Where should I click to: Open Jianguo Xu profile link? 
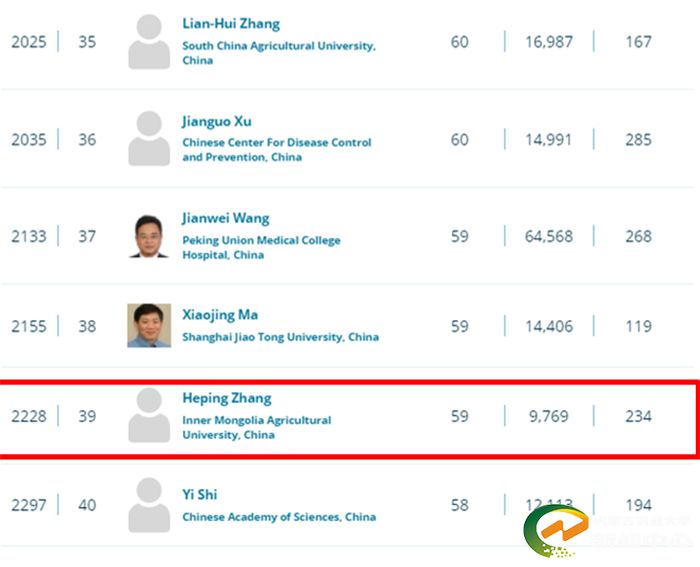[217, 121]
